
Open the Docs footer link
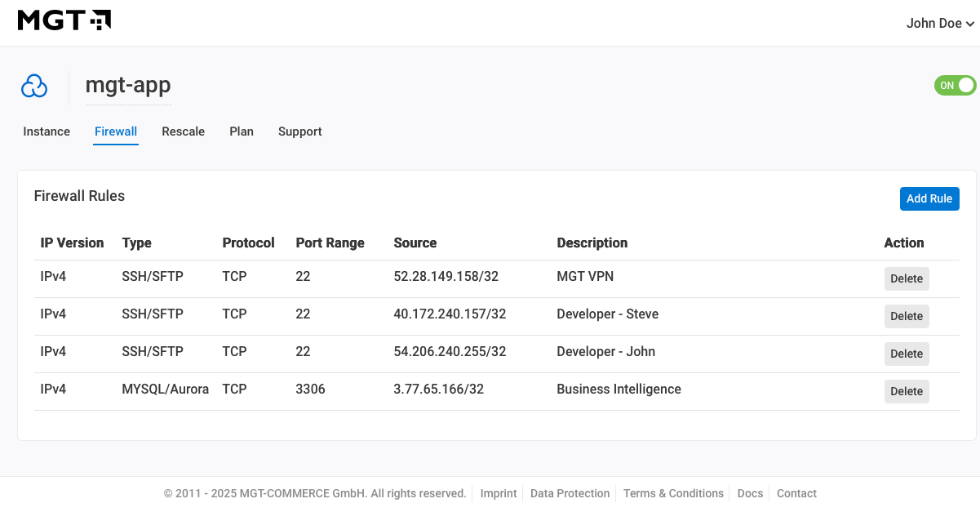pyautogui.click(x=750, y=493)
